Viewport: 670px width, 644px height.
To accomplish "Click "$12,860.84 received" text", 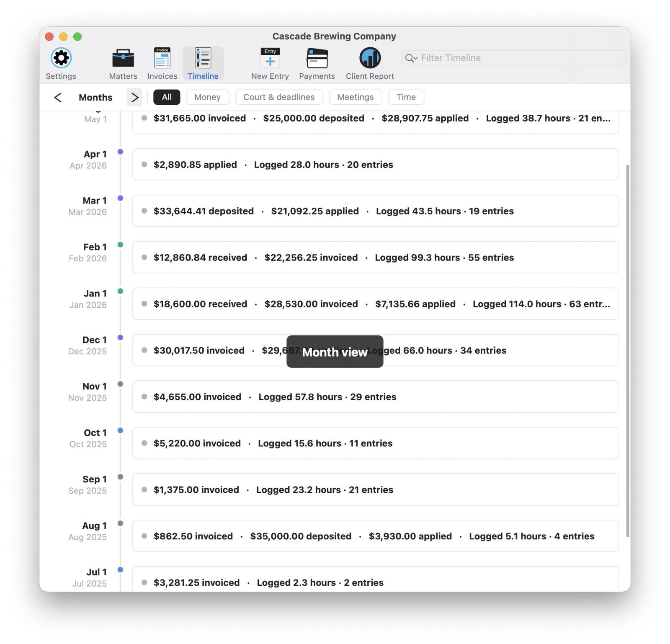I will pos(200,258).
